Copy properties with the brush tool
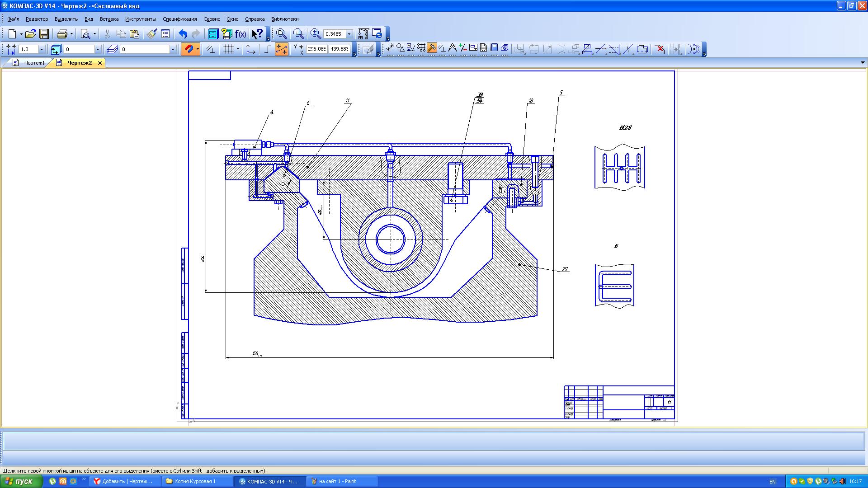This screenshot has height=488, width=868. (152, 34)
